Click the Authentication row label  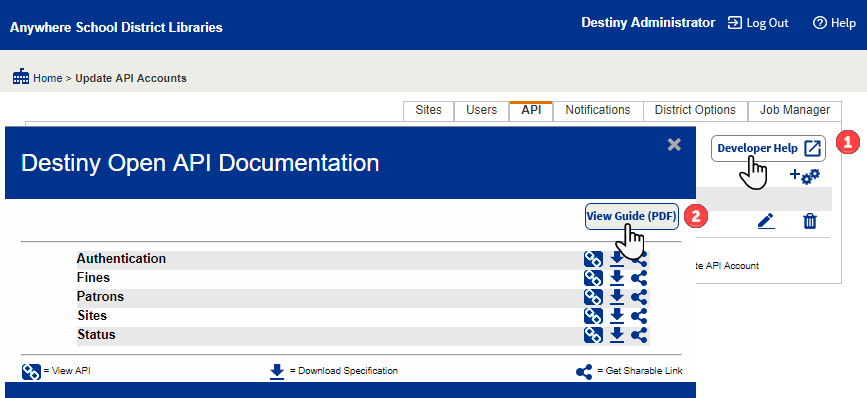(x=121, y=259)
